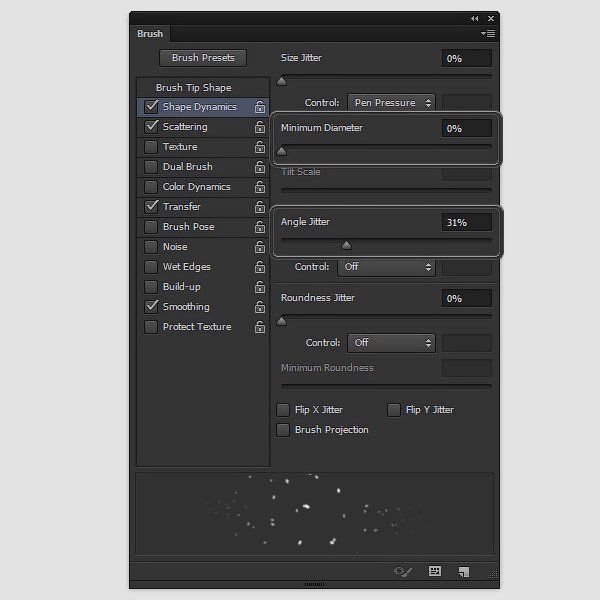Select the Scattering label in options list
600x600 pixels.
[185, 127]
